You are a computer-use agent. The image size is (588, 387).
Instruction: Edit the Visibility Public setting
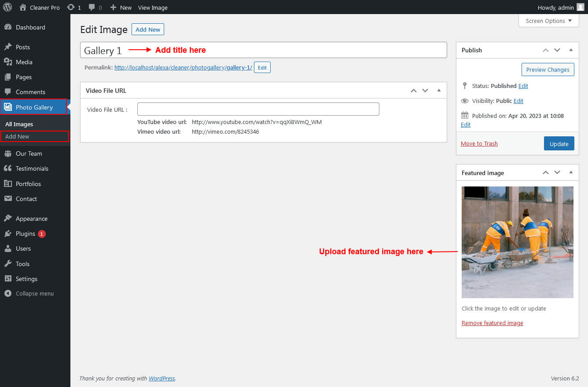pyautogui.click(x=518, y=101)
